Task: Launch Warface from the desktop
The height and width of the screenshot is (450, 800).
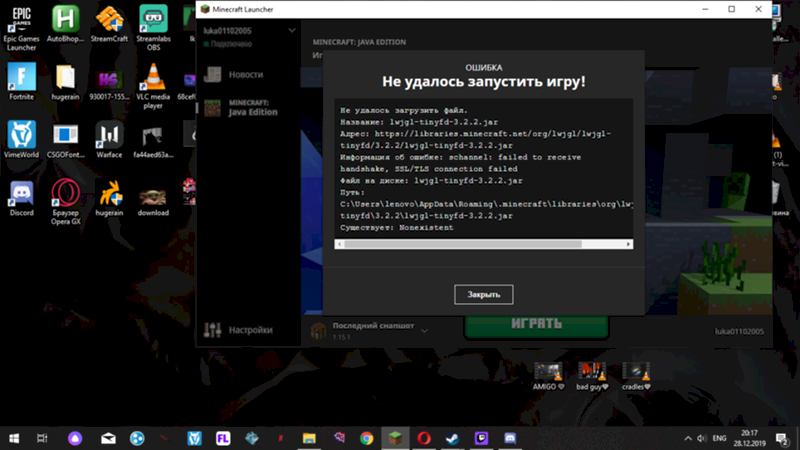Action: tap(108, 135)
